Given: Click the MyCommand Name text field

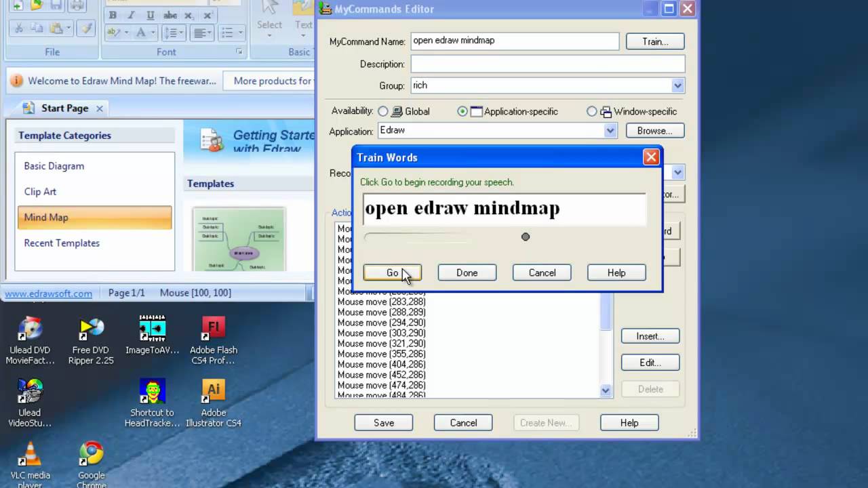Looking at the screenshot, I should [x=515, y=41].
